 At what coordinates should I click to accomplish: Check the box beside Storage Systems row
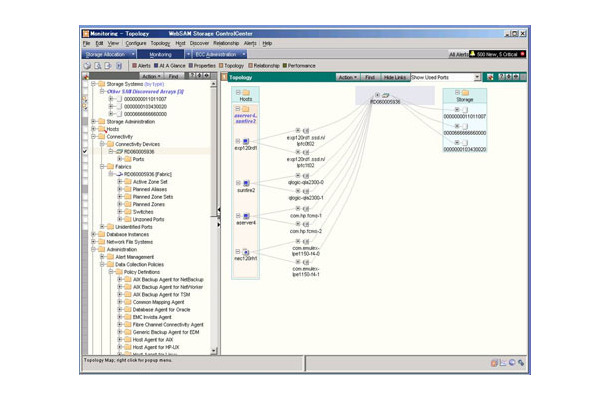click(x=85, y=84)
